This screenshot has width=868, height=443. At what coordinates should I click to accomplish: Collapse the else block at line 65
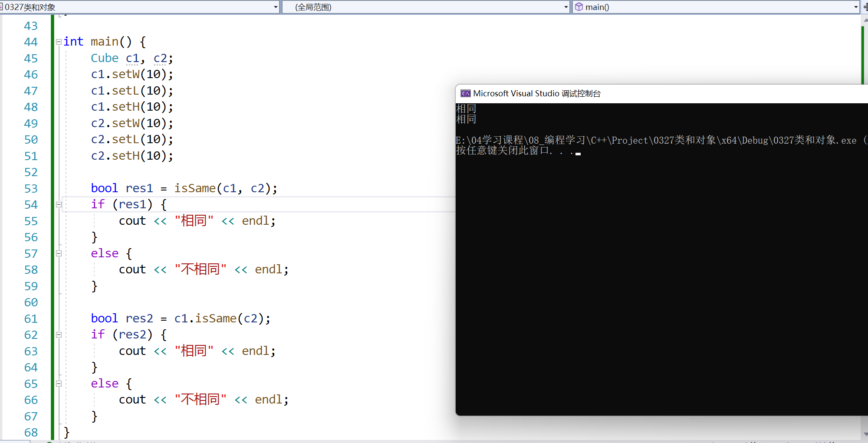point(59,384)
